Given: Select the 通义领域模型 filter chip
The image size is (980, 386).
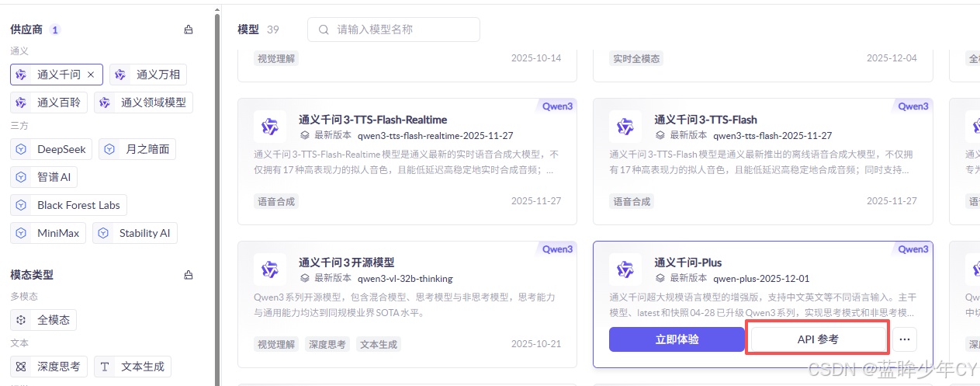Looking at the screenshot, I should [x=144, y=103].
